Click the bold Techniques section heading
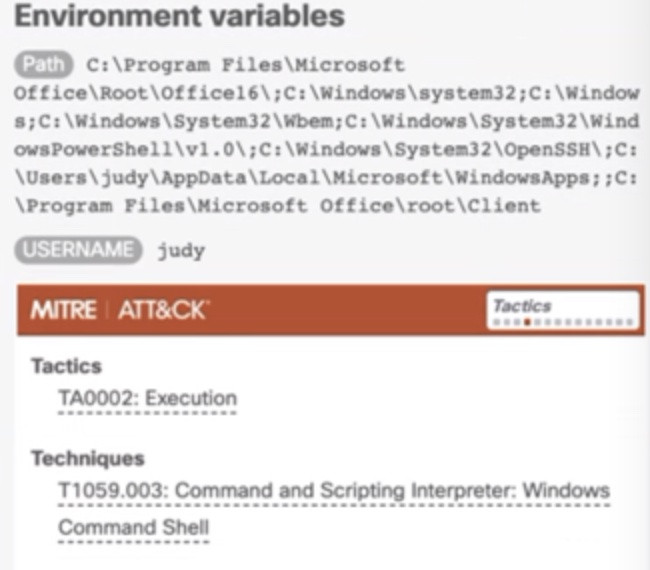This screenshot has height=570, width=650. (88, 458)
